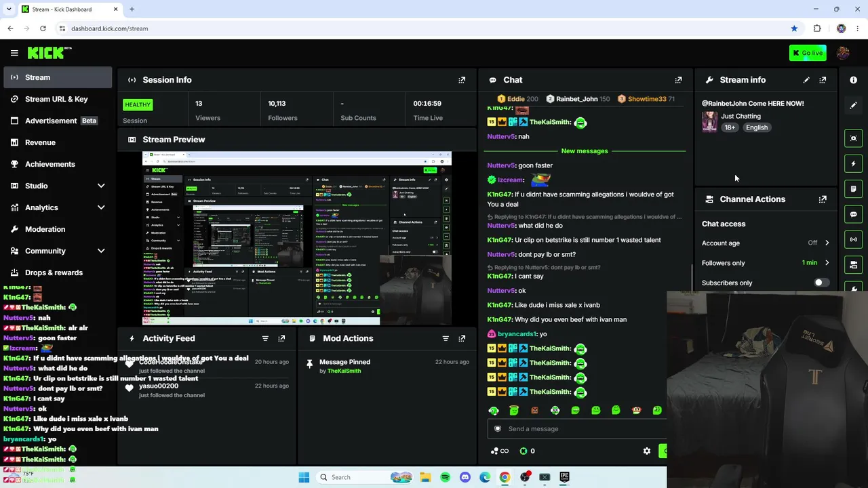Open a new browser tab
The height and width of the screenshot is (488, 868).
coord(132,9)
